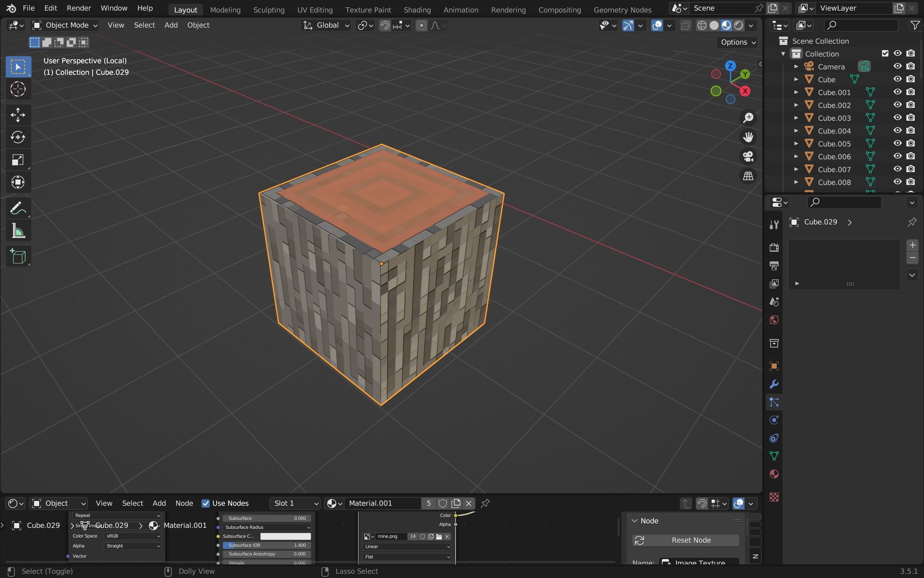The height and width of the screenshot is (578, 924).
Task: Switch to the Shading workspace tab
Action: 417,10
